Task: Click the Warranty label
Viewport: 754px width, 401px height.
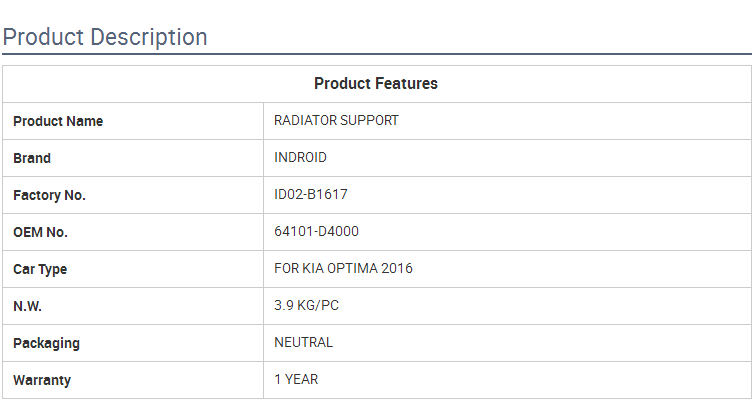Action: [x=42, y=380]
